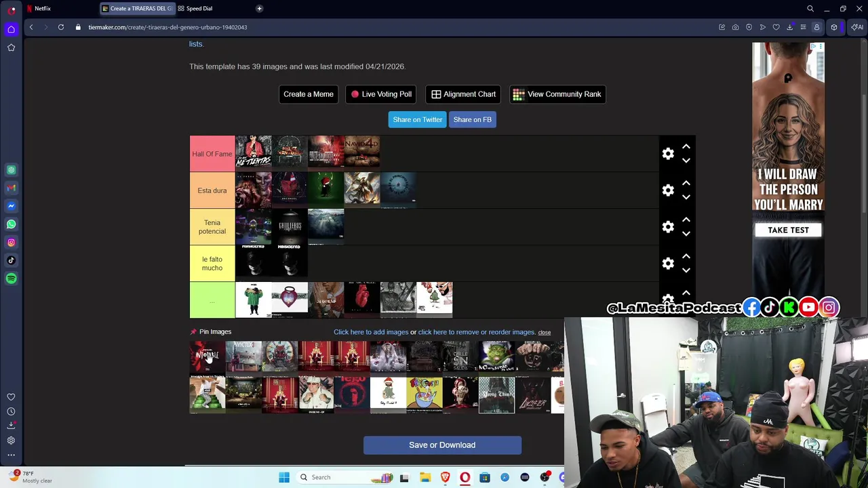The image size is (868, 488).
Task: Select the Create a TIRAERAS DEL tab
Action: [x=137, y=8]
